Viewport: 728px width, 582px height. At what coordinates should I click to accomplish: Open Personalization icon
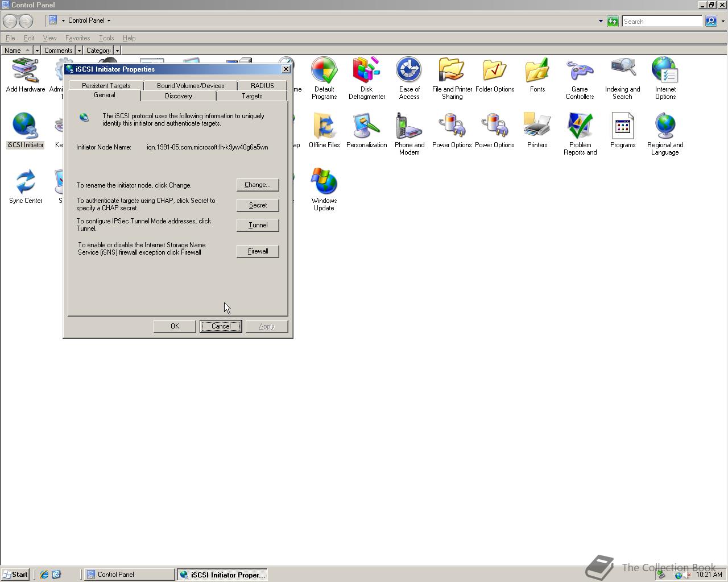coord(366,131)
